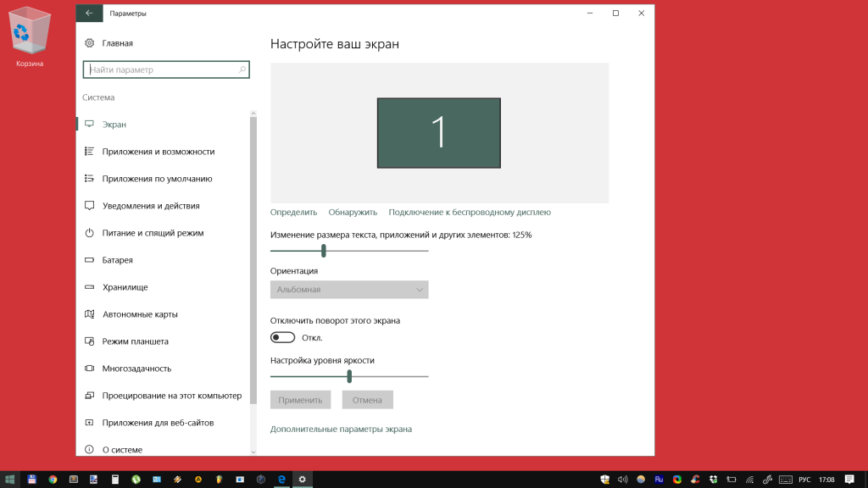
Task: Click the Применить button
Action: 301,400
